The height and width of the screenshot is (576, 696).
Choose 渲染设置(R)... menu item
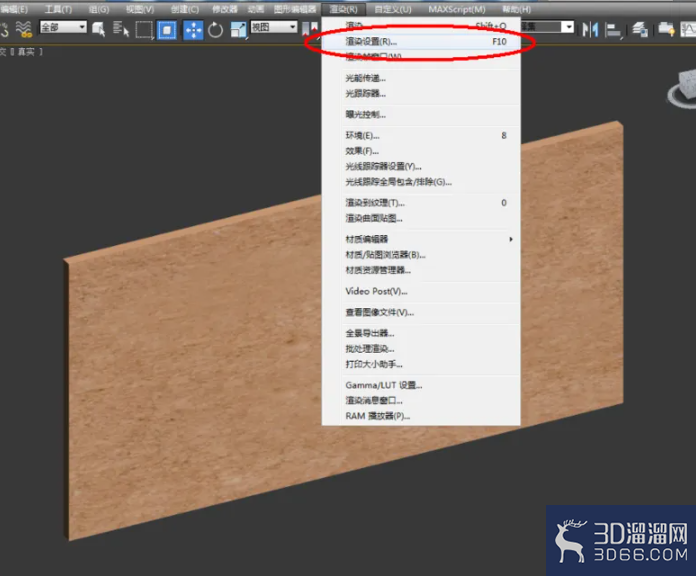click(421, 41)
